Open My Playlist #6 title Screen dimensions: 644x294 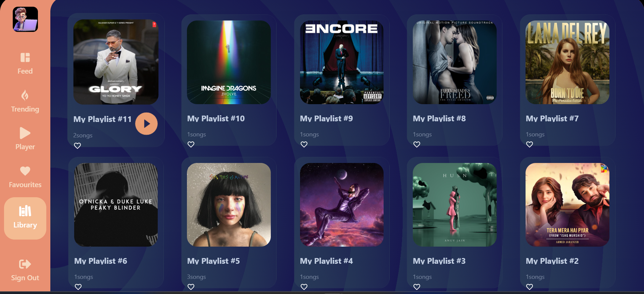101,261
